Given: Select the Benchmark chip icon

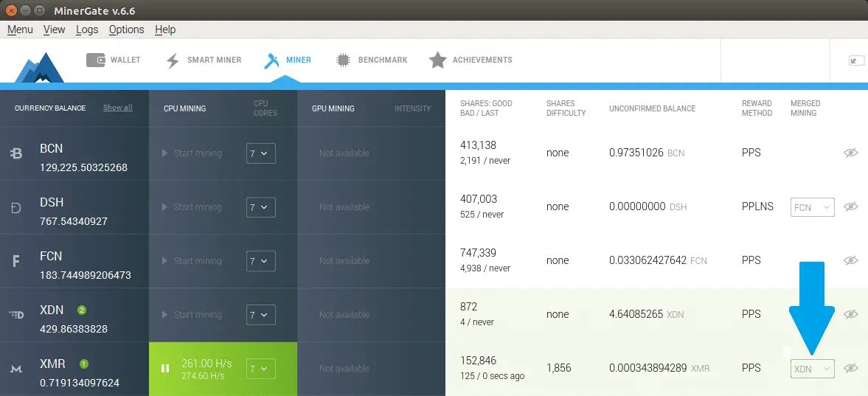Looking at the screenshot, I should point(342,60).
